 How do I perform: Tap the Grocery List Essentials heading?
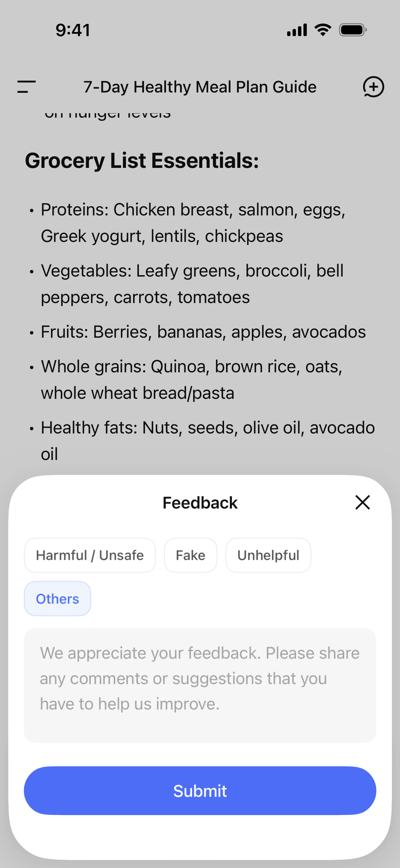pos(142,160)
